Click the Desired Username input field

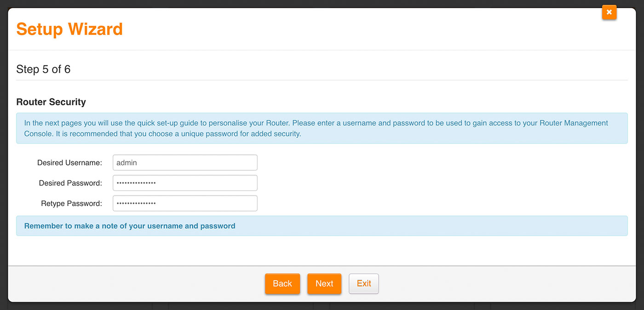185,162
